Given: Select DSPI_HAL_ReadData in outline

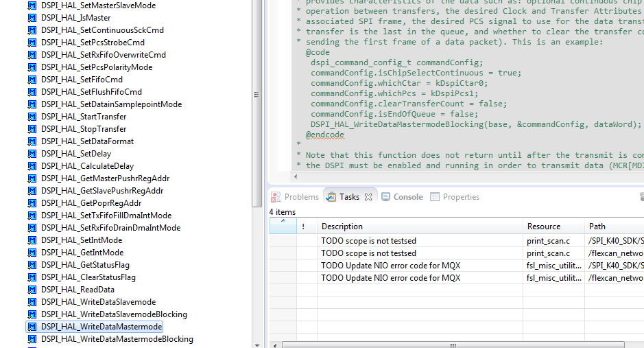Looking at the screenshot, I should click(77, 290).
